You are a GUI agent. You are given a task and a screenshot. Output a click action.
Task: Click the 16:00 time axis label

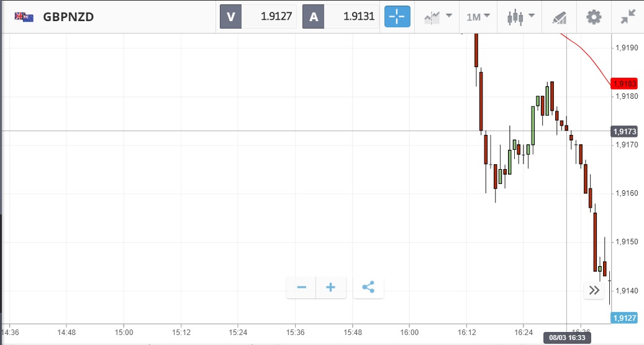coord(410,332)
